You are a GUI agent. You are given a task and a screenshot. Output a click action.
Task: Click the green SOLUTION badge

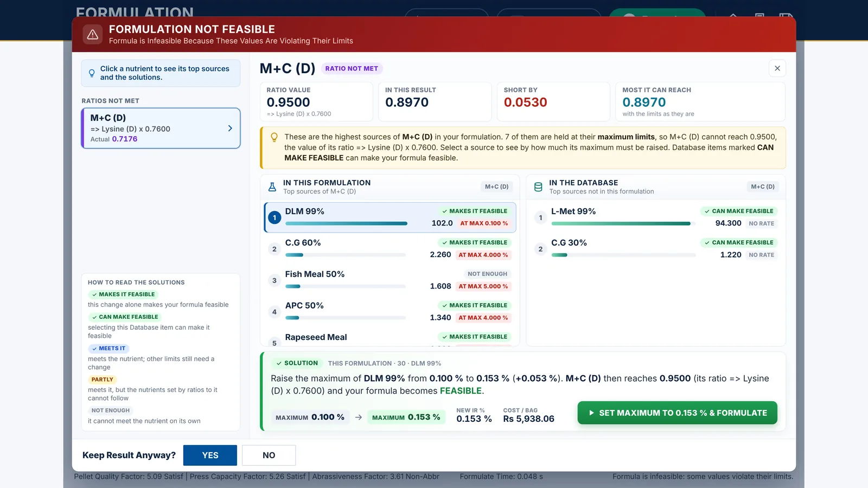[297, 363]
